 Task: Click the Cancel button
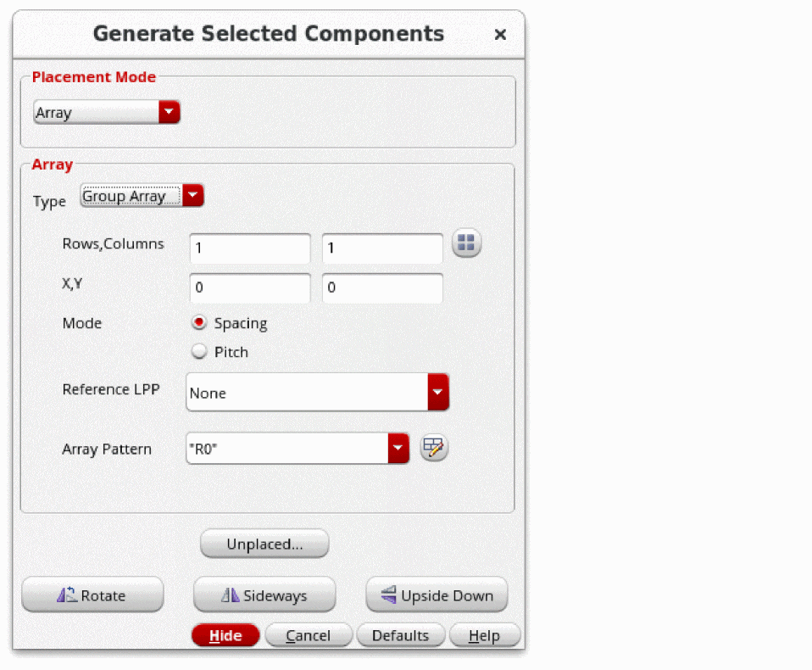click(x=308, y=635)
